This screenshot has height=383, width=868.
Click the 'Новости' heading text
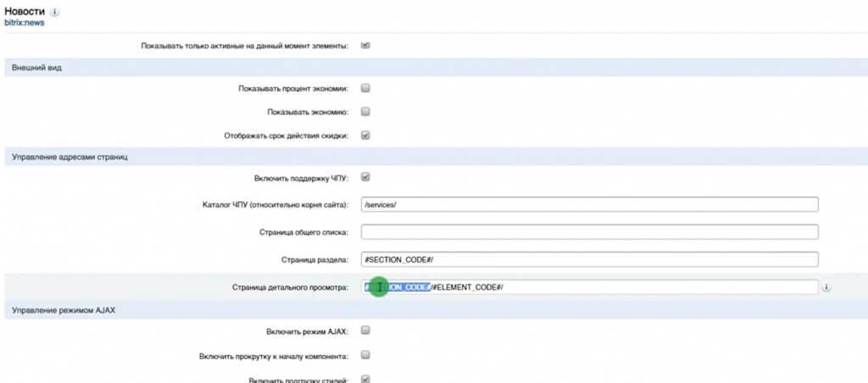pos(25,11)
